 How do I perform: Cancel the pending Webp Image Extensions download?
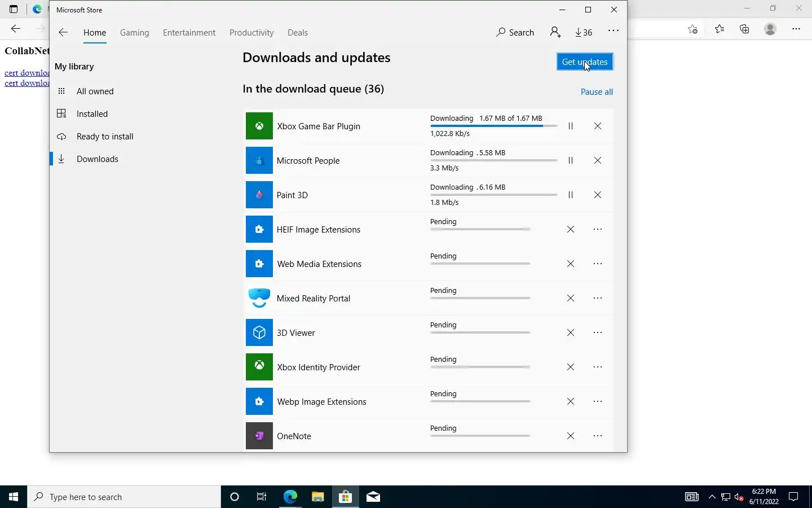click(x=571, y=402)
